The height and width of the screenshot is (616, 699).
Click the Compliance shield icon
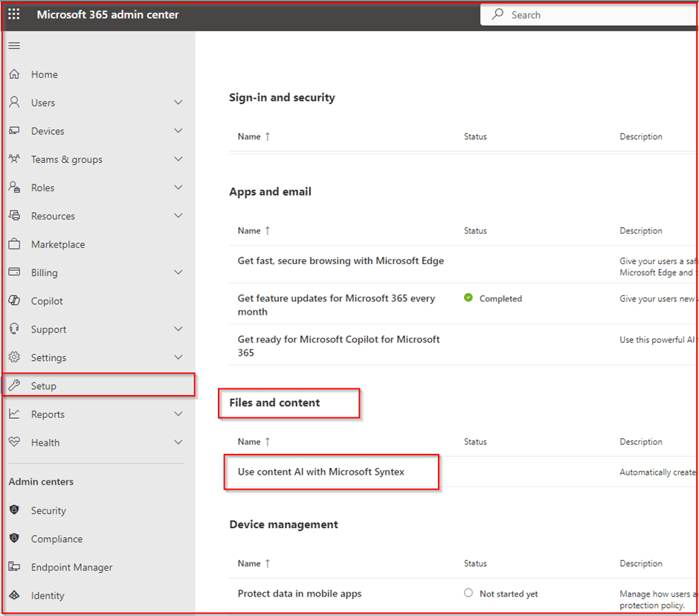click(x=14, y=539)
